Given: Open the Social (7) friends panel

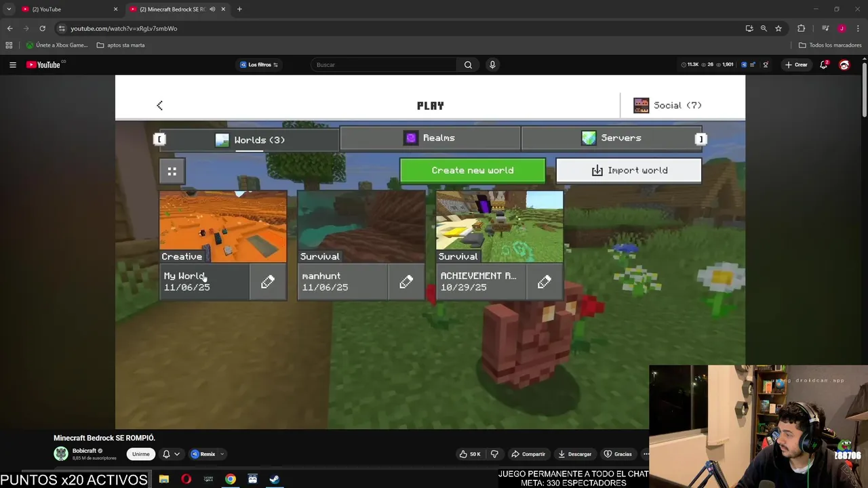Looking at the screenshot, I should click(x=668, y=105).
